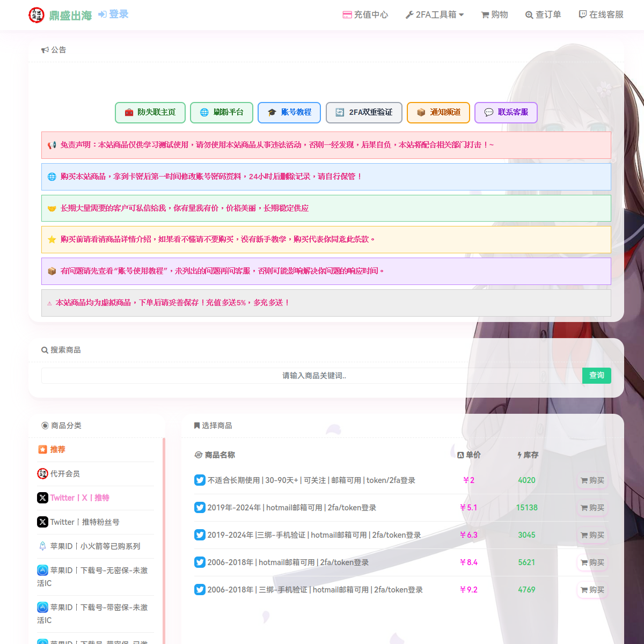This screenshot has width=644, height=644.
Task: Click Twitter icon on 2019年-2024年 hotmail row
Action: click(x=200, y=508)
